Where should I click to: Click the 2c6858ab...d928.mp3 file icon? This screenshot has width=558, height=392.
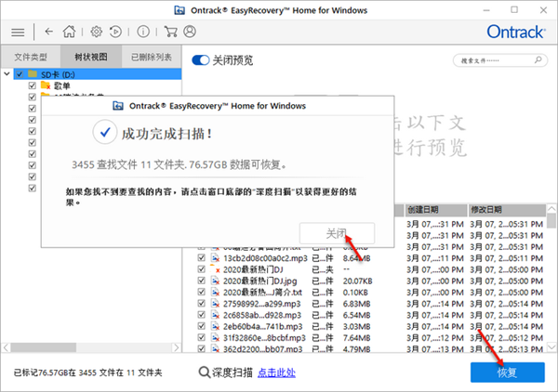[x=215, y=315]
